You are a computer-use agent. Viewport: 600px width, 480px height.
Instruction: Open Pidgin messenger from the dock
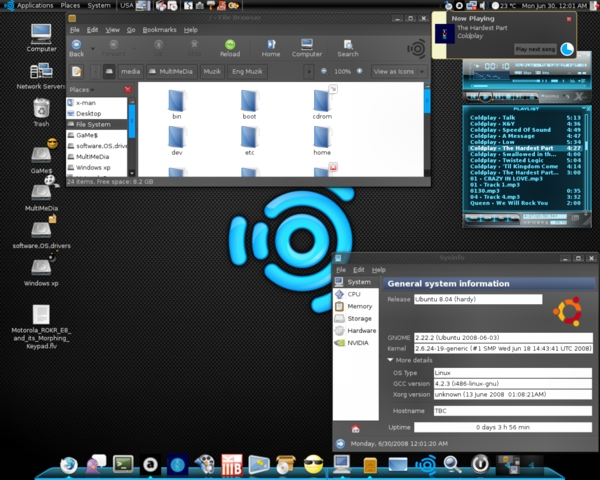pyautogui.click(x=96, y=464)
